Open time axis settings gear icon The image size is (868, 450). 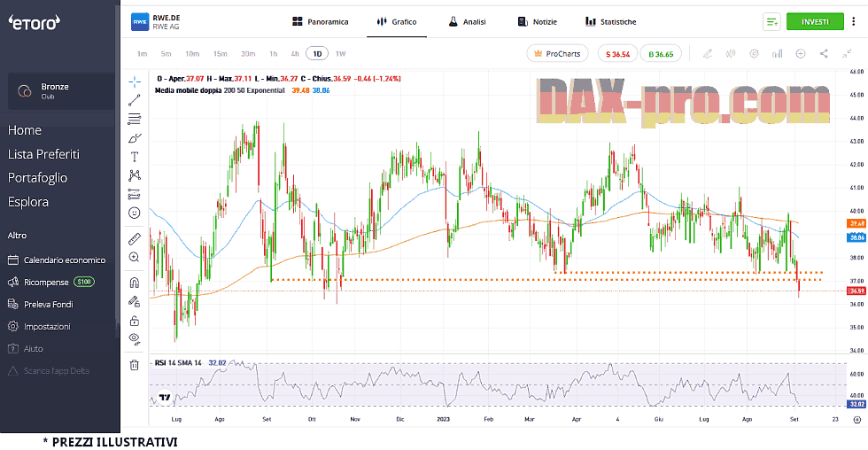click(x=857, y=420)
